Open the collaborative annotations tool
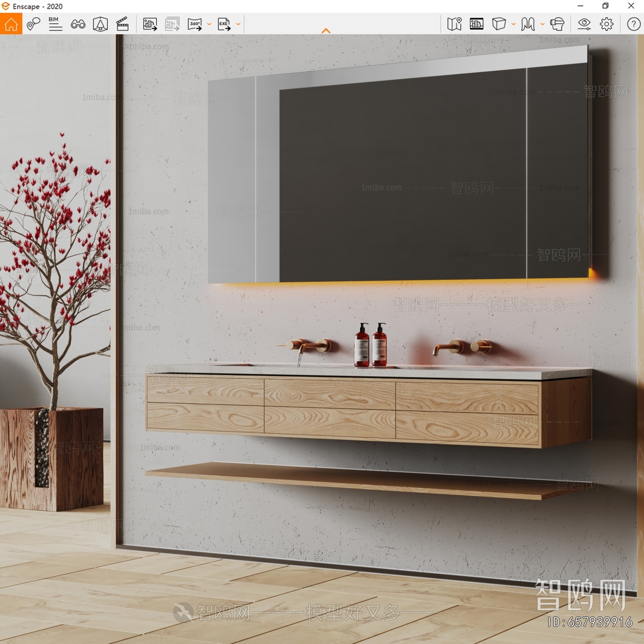644x644 pixels. pyautogui.click(x=33, y=24)
